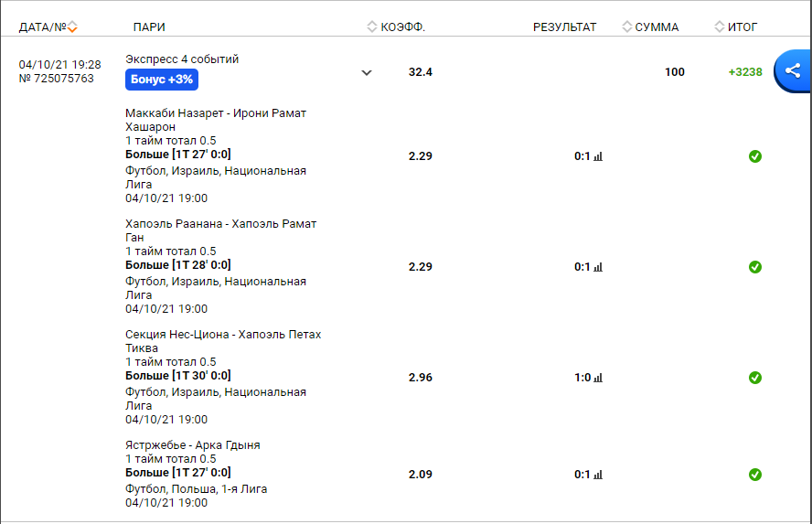The height and width of the screenshot is (524, 812).
Task: Click Больше [1T 28' 0:0] selection
Action: pyautogui.click(x=178, y=265)
